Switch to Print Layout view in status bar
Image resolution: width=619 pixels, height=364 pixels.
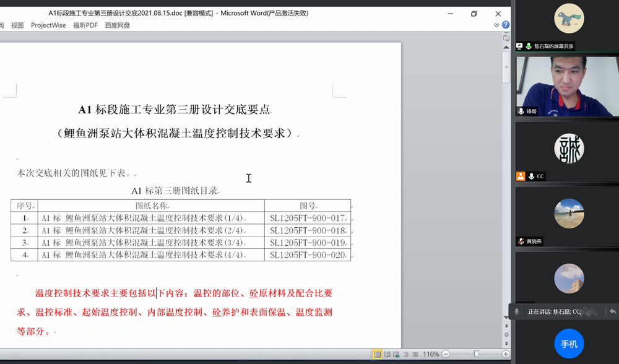point(376,354)
